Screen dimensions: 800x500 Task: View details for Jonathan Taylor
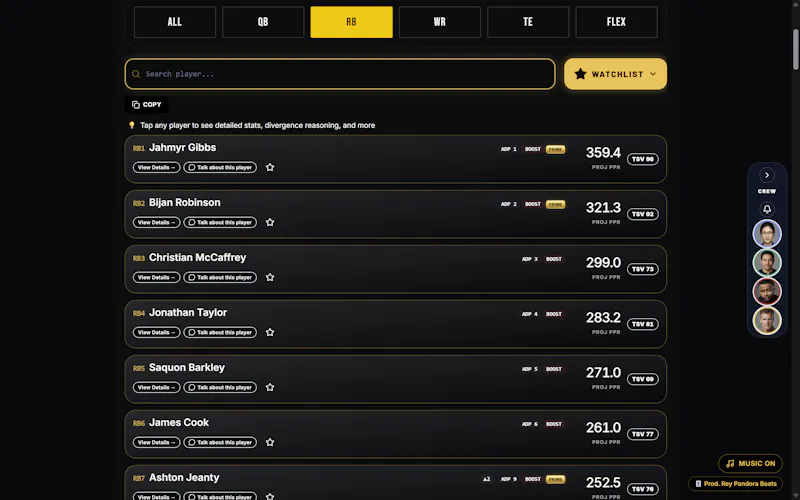point(156,333)
